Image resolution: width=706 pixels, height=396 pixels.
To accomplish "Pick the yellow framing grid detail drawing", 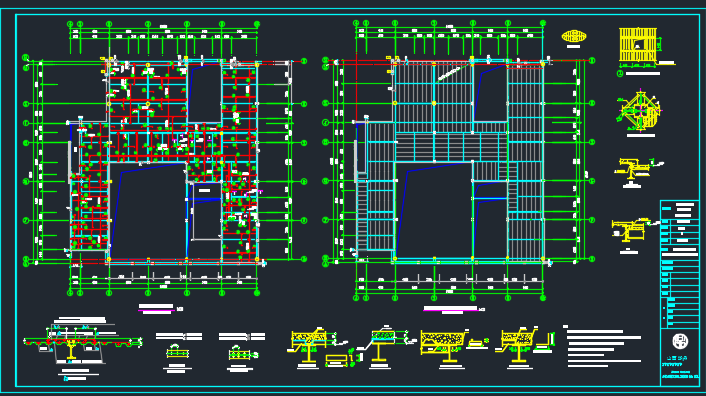I will 637,45.
